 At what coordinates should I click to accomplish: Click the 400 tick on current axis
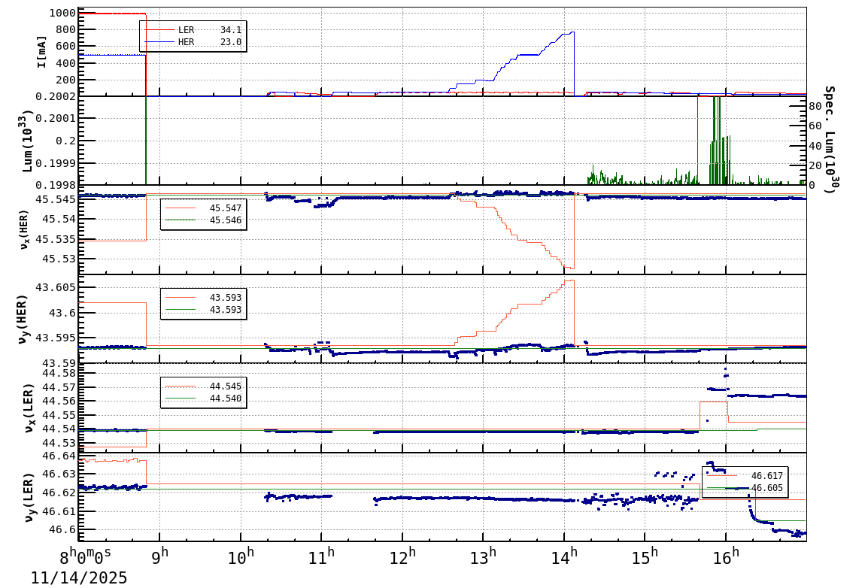click(x=66, y=63)
